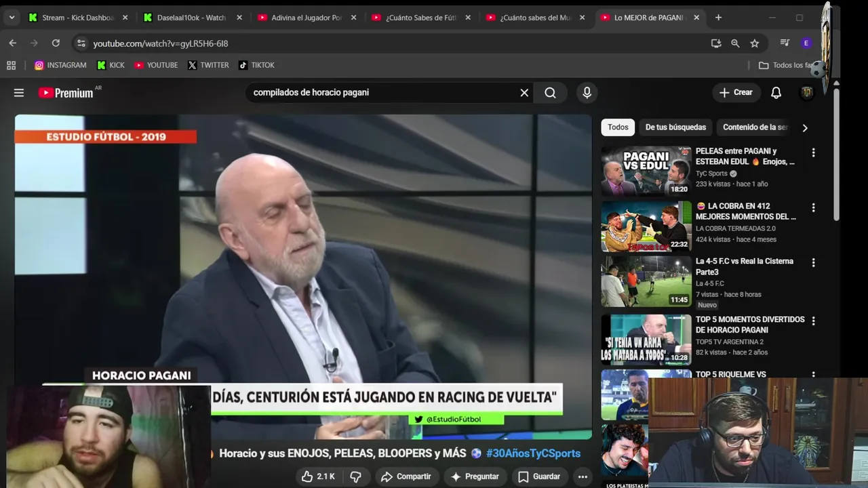The width and height of the screenshot is (868, 488).
Task: Switch to ¿Cuánto Sabes de Fútbol tab
Action: 421,18
